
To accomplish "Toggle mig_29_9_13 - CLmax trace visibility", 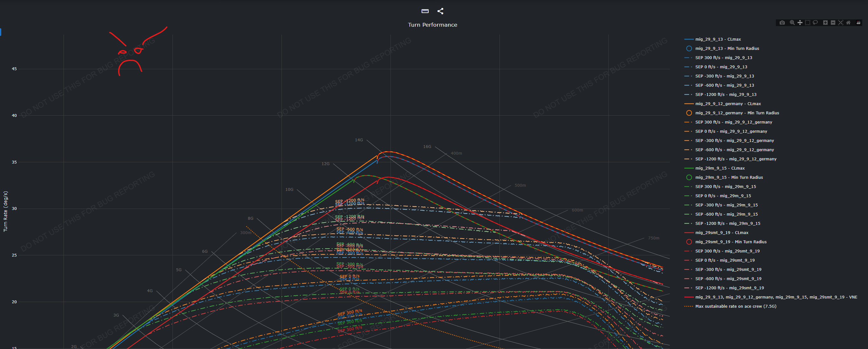I will 718,39.
